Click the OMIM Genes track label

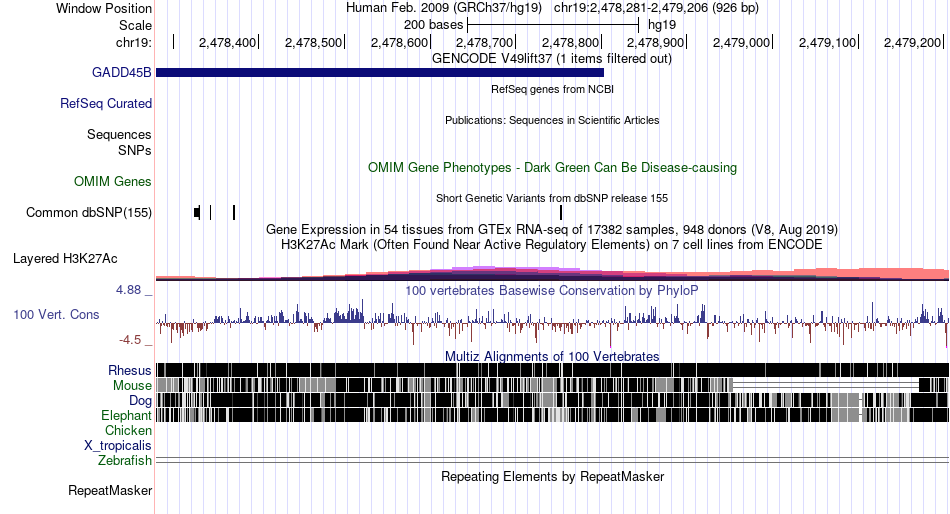coord(113,181)
